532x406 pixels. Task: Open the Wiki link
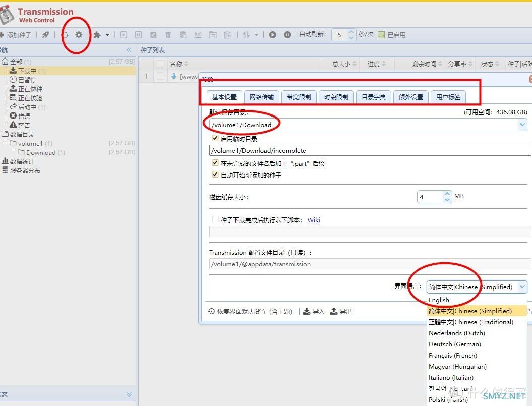pos(314,220)
